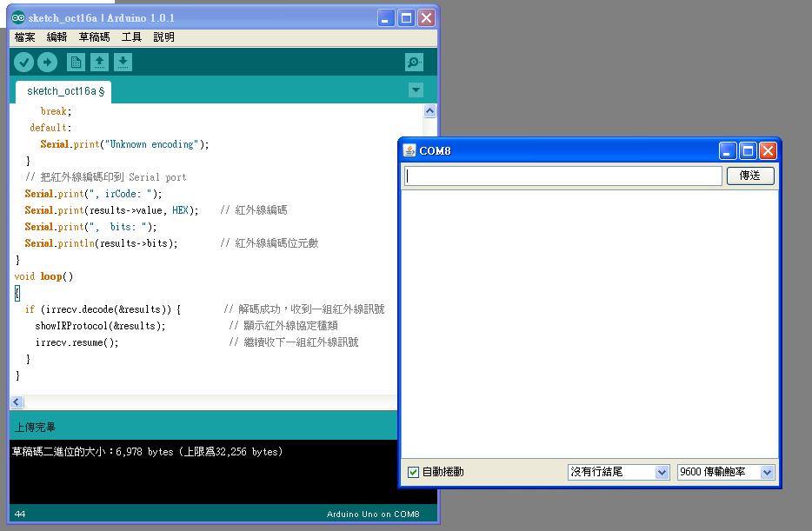
Task: Click the 'Serial.print(results->value, HEX);' line
Action: [111, 210]
